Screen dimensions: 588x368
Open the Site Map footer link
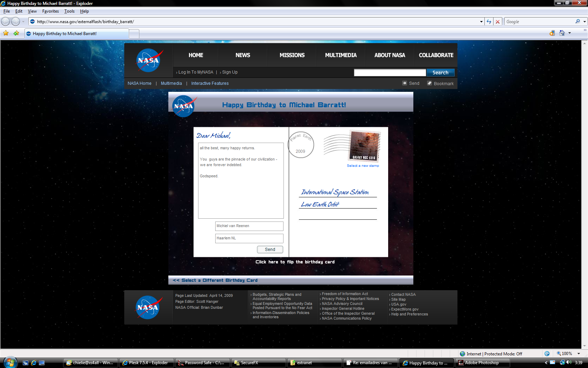(398, 300)
